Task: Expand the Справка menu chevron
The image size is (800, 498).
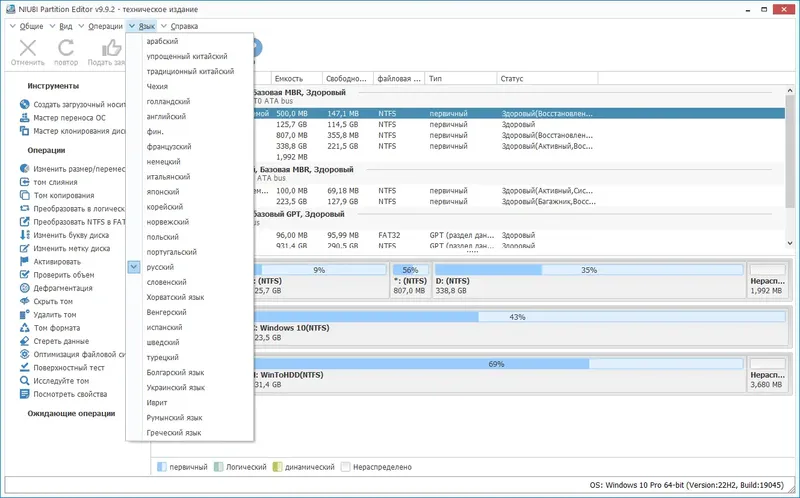Action: tap(164, 26)
